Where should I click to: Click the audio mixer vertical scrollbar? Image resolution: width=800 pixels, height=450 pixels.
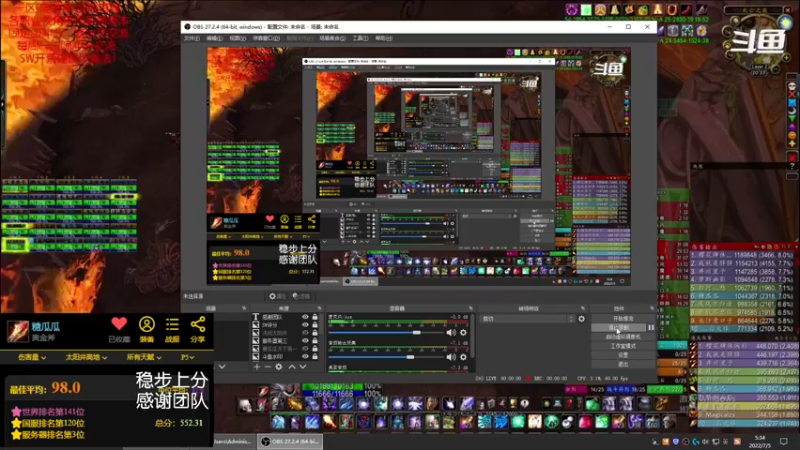point(473,336)
